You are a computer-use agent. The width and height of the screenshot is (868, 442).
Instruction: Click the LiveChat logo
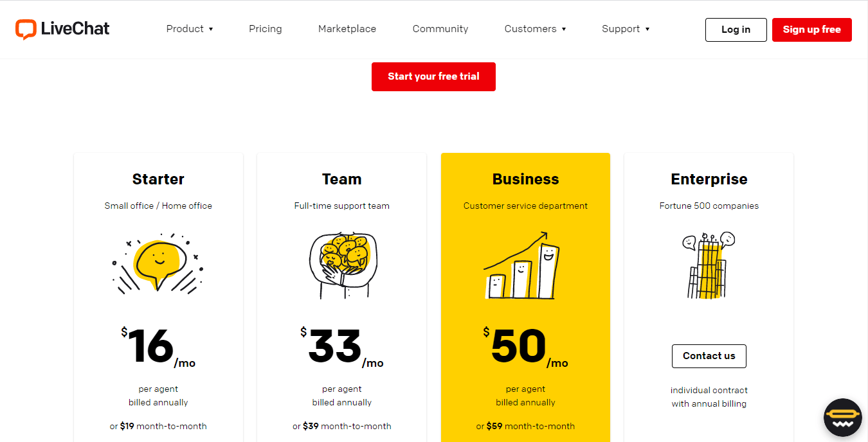click(x=62, y=29)
